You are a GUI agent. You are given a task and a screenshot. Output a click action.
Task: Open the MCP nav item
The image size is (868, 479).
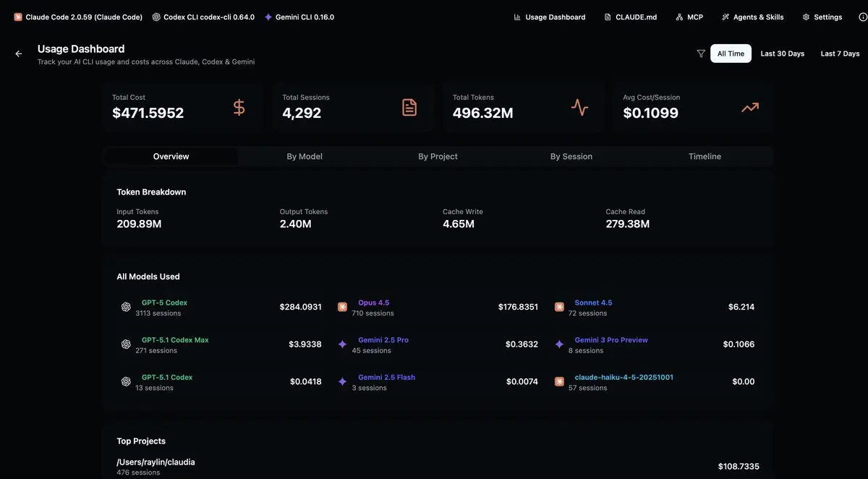point(689,17)
